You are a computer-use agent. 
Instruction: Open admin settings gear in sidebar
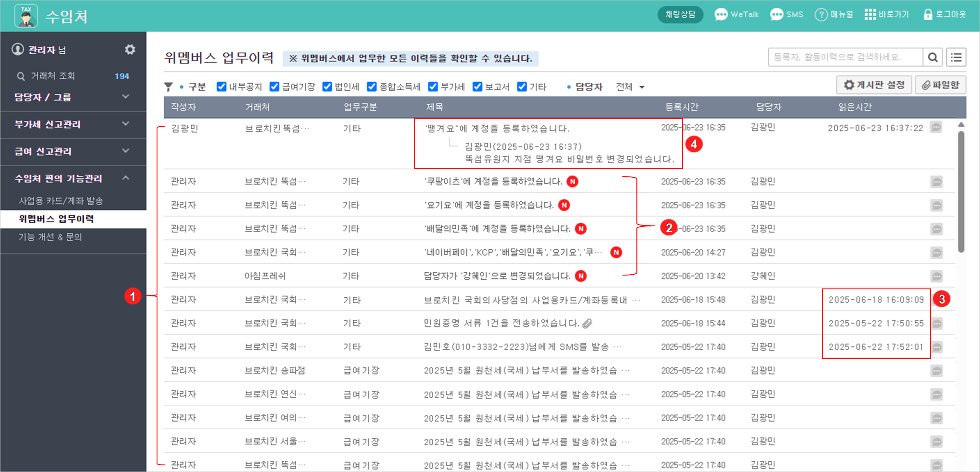[130, 49]
